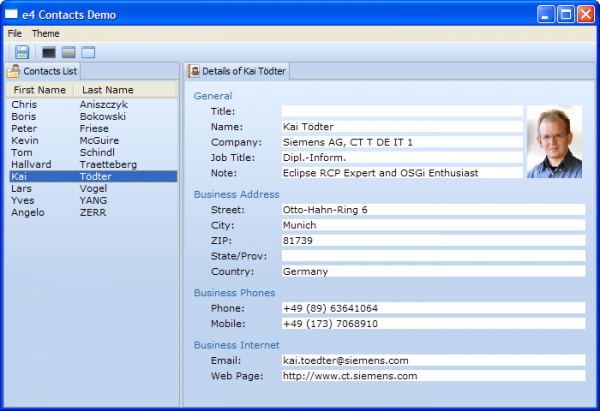
Task: Click the Web Page field
Action: [434, 376]
